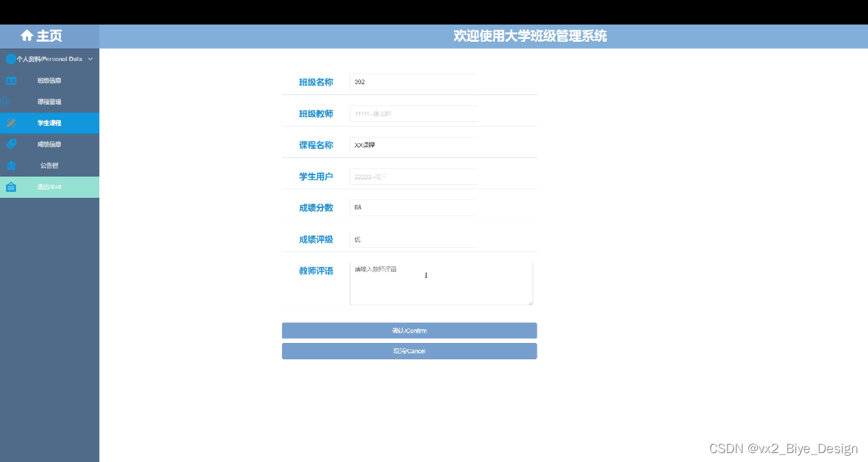Click the 教师评语 label

316,271
